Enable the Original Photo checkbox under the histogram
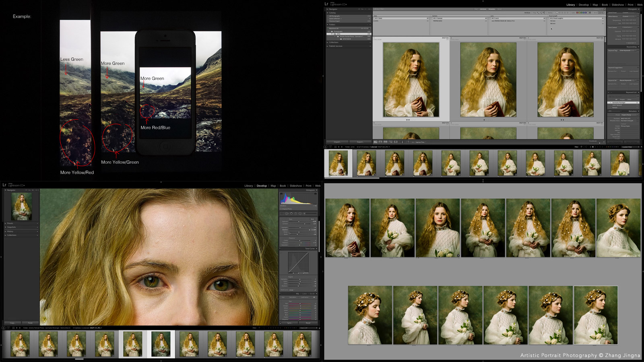 click(x=281, y=209)
